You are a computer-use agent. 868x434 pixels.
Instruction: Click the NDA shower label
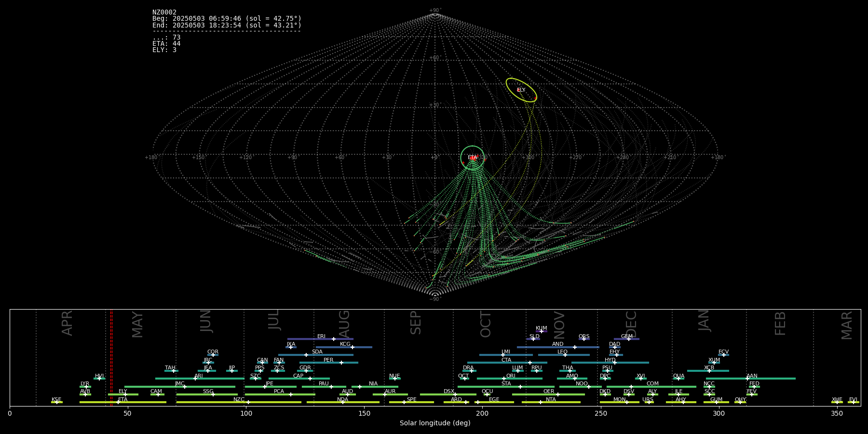[343, 400]
